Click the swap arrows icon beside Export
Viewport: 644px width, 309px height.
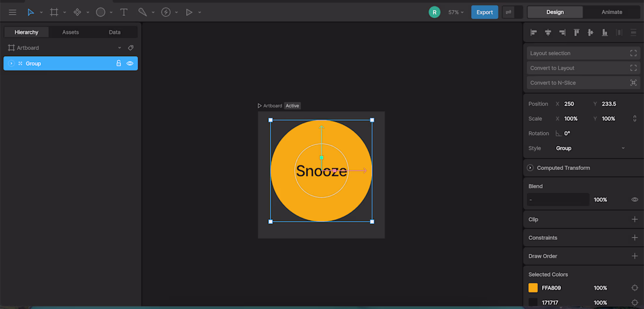[x=508, y=12]
